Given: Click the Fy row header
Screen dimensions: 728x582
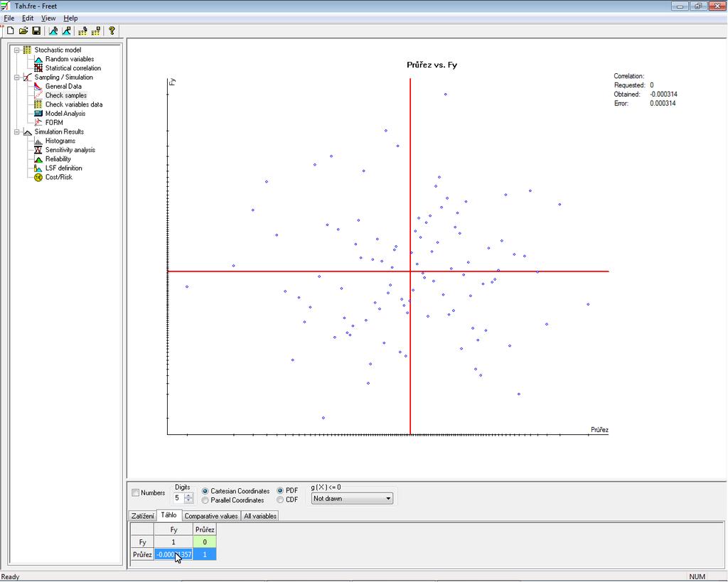Looking at the screenshot, I should point(142,542).
